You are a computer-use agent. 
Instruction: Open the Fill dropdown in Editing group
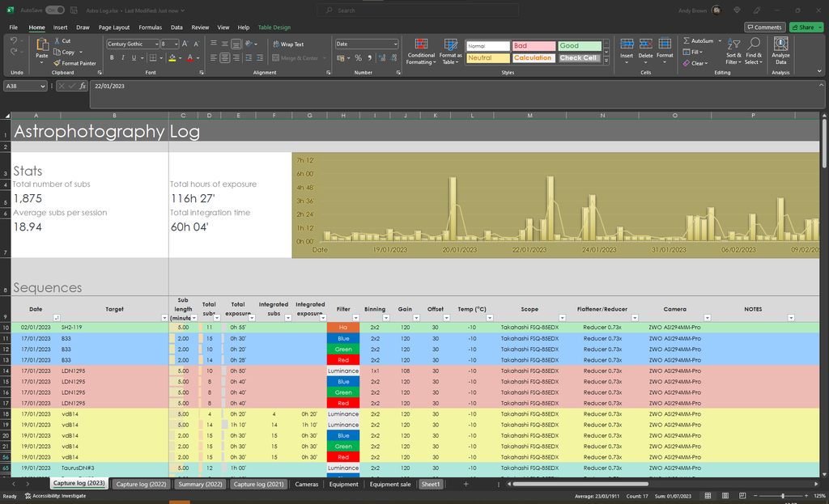tap(693, 52)
